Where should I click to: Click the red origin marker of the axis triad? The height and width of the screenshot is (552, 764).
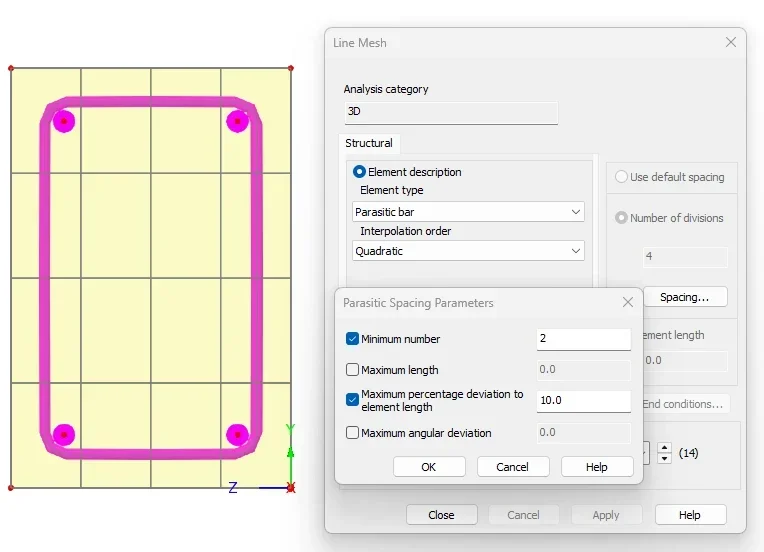point(290,488)
